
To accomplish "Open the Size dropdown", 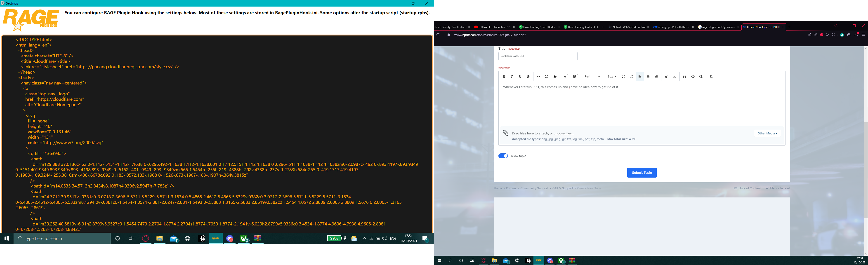I will pyautogui.click(x=612, y=77).
